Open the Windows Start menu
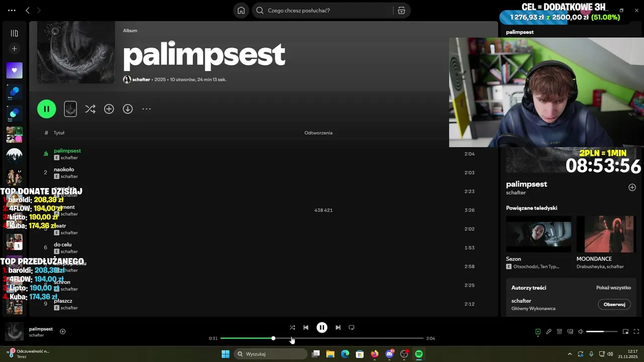Image resolution: width=644 pixels, height=362 pixels. tap(225, 354)
